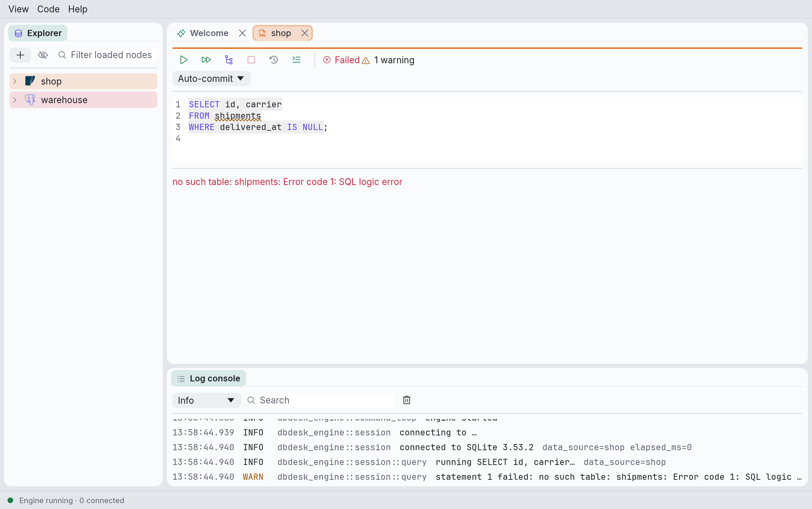Click the warning triangle icon
The height and width of the screenshot is (509, 812).
tap(366, 61)
